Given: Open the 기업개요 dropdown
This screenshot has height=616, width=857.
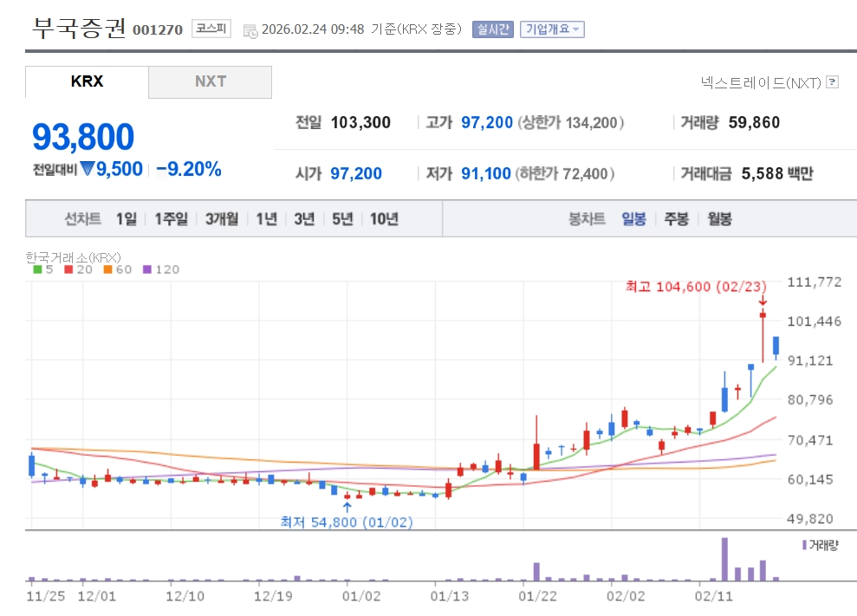Looking at the screenshot, I should 552,29.
